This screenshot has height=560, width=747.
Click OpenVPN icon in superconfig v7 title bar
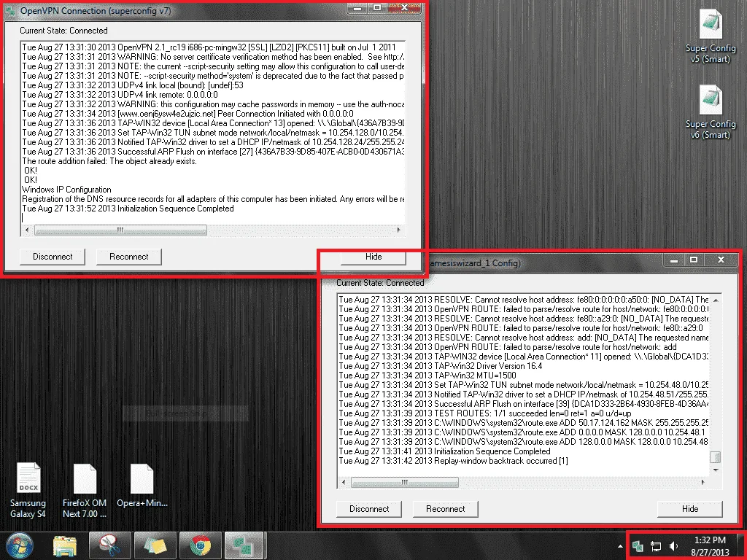click(10, 11)
